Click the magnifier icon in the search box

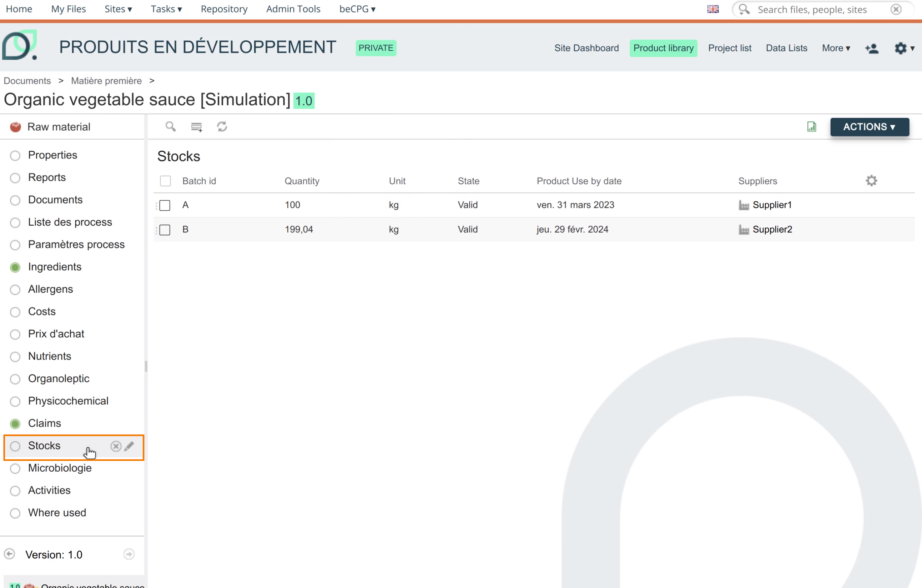(744, 9)
